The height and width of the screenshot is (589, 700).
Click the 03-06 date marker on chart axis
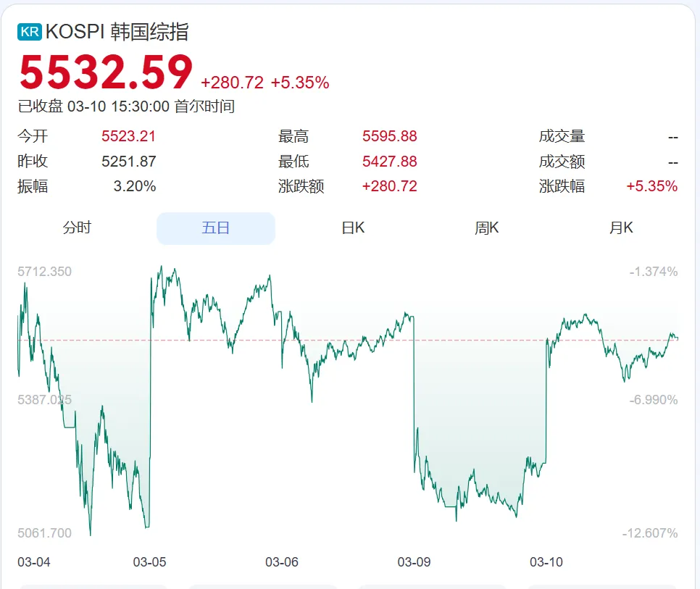282,562
